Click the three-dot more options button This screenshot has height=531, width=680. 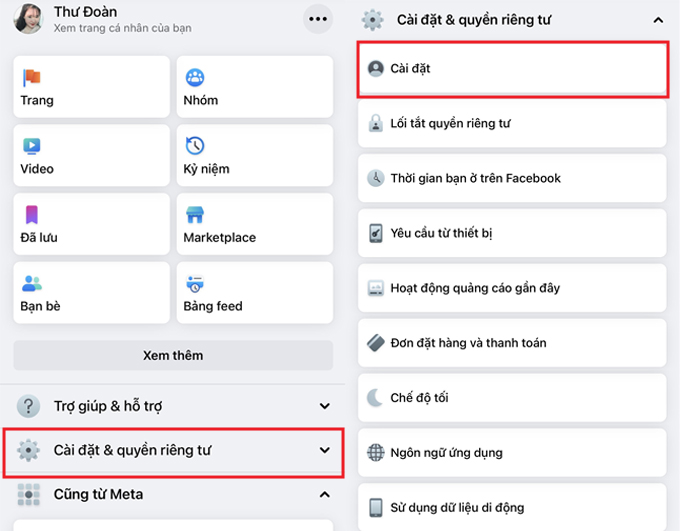(318, 19)
